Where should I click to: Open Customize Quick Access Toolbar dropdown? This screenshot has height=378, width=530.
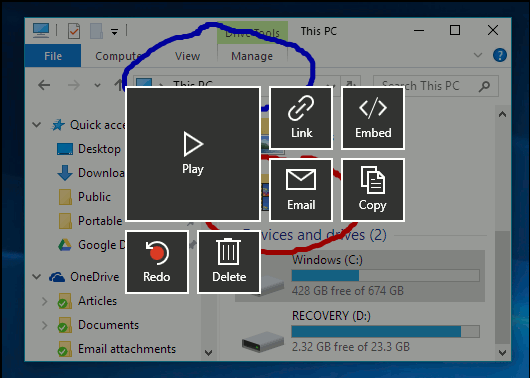pos(115,32)
